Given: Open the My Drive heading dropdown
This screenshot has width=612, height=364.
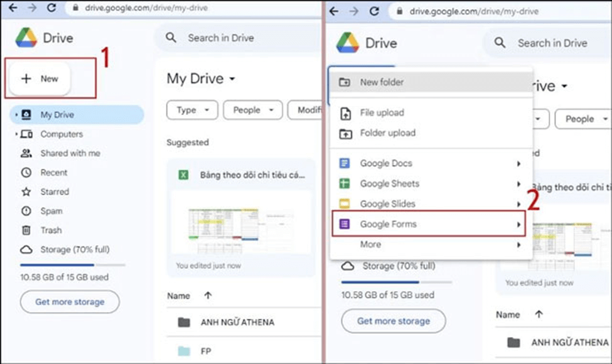Looking at the screenshot, I should point(200,78).
